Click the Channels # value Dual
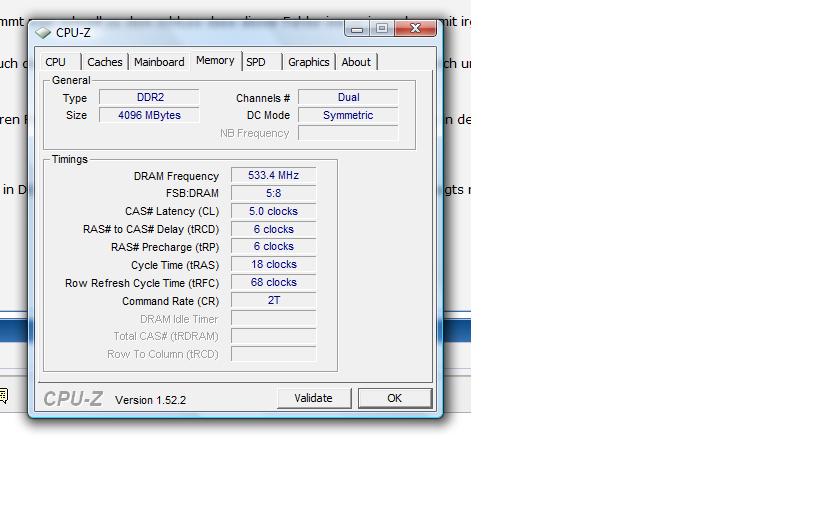The height and width of the screenshot is (525, 840). click(x=348, y=98)
